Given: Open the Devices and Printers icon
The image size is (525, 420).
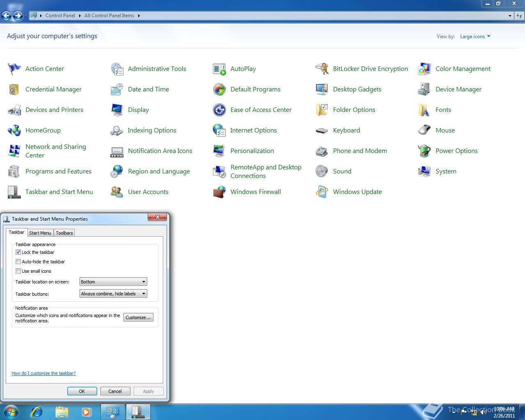Looking at the screenshot, I should [x=14, y=110].
